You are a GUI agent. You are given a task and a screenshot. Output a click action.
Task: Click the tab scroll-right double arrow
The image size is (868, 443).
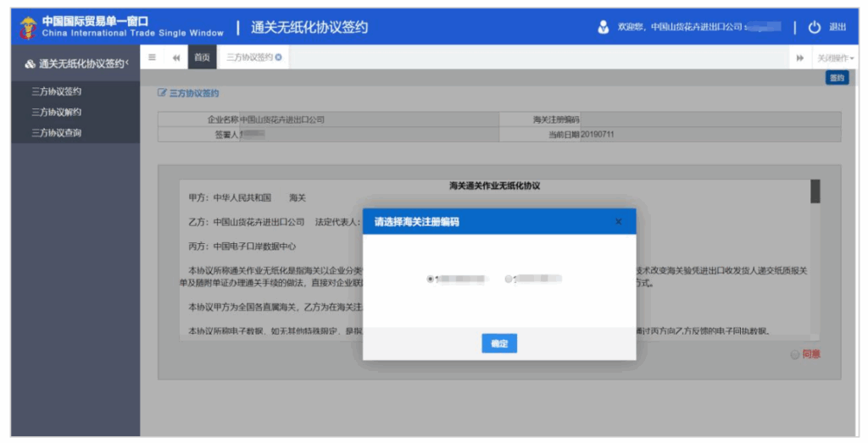(x=800, y=58)
